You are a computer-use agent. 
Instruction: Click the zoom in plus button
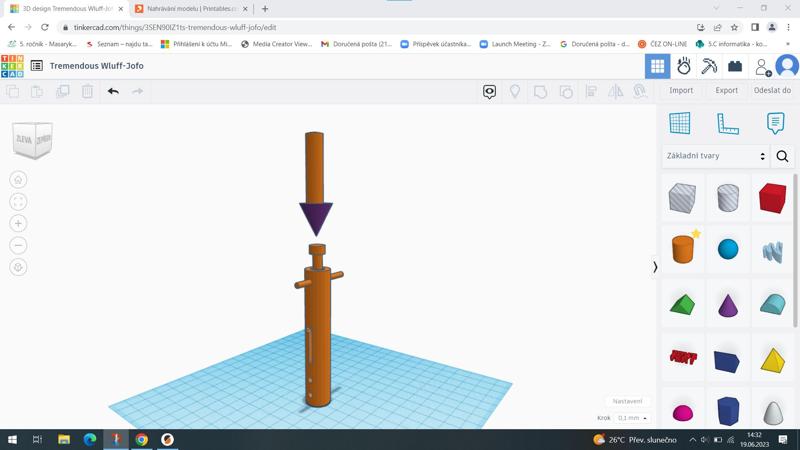(18, 223)
